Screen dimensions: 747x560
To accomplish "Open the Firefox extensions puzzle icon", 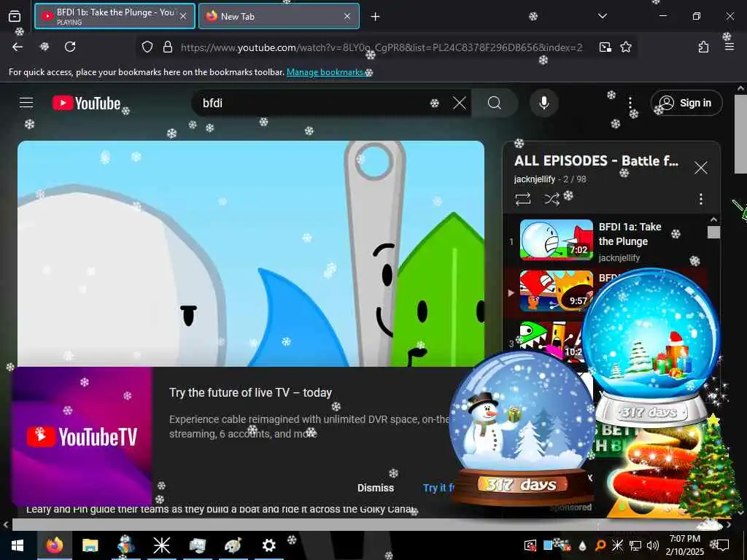I will pos(703,47).
